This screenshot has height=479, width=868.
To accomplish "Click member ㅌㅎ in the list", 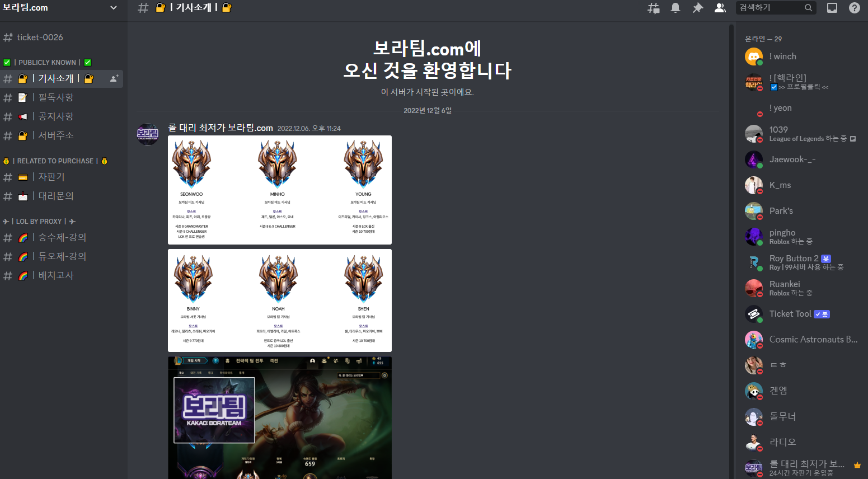I will pos(801,365).
